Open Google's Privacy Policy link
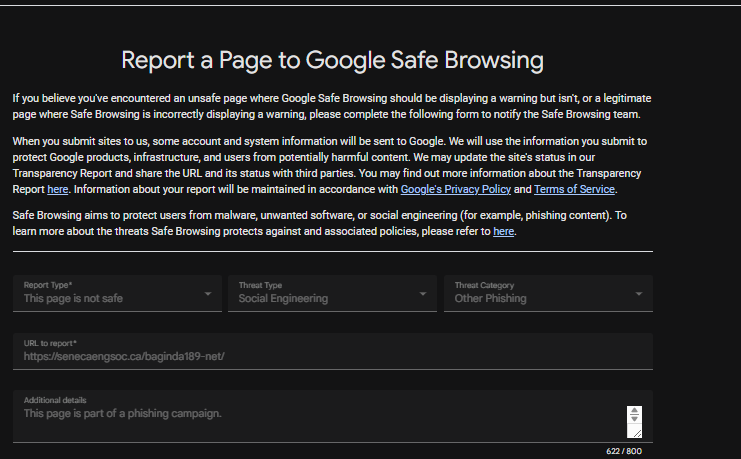 [x=456, y=189]
